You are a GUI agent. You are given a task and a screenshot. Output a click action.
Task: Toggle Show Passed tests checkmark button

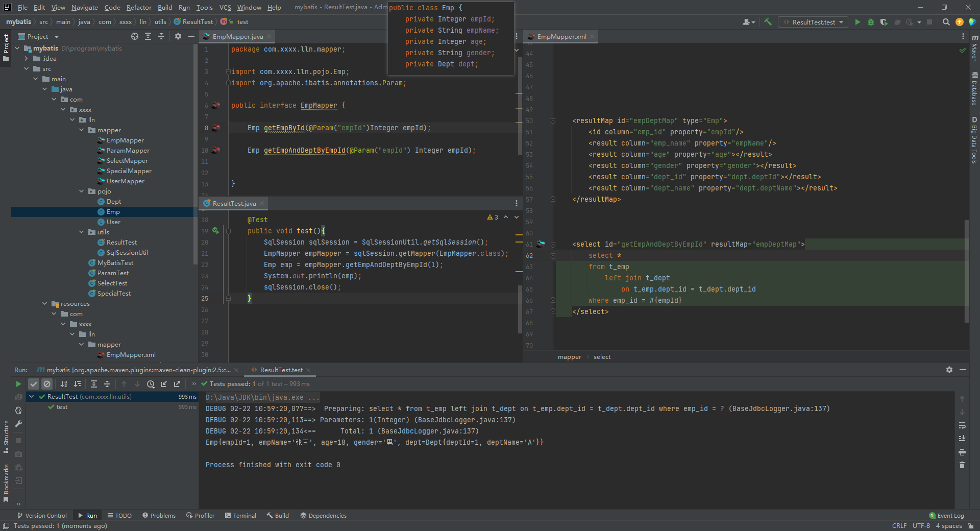pyautogui.click(x=34, y=384)
